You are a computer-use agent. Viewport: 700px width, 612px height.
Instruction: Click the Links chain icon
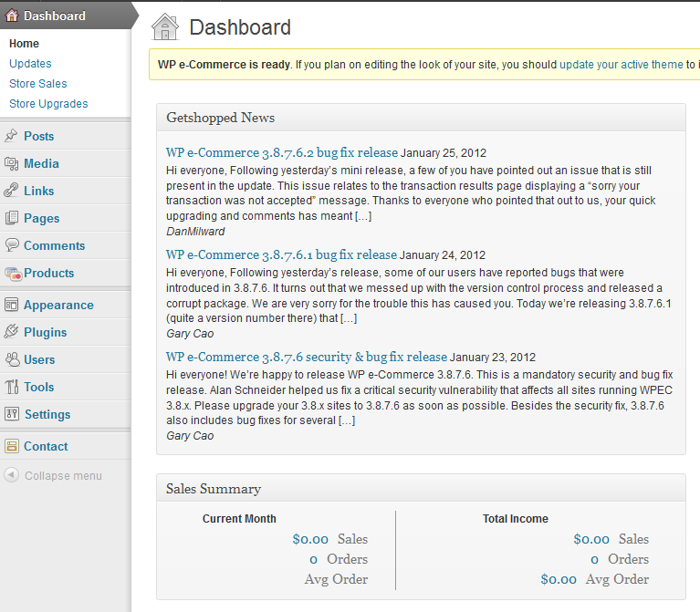click(12, 191)
